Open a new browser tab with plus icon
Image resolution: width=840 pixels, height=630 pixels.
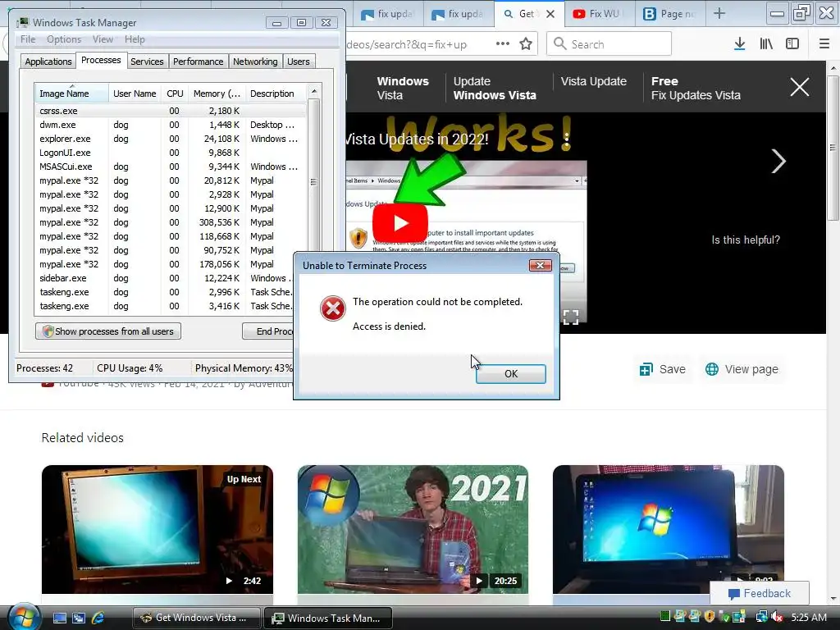719,14
